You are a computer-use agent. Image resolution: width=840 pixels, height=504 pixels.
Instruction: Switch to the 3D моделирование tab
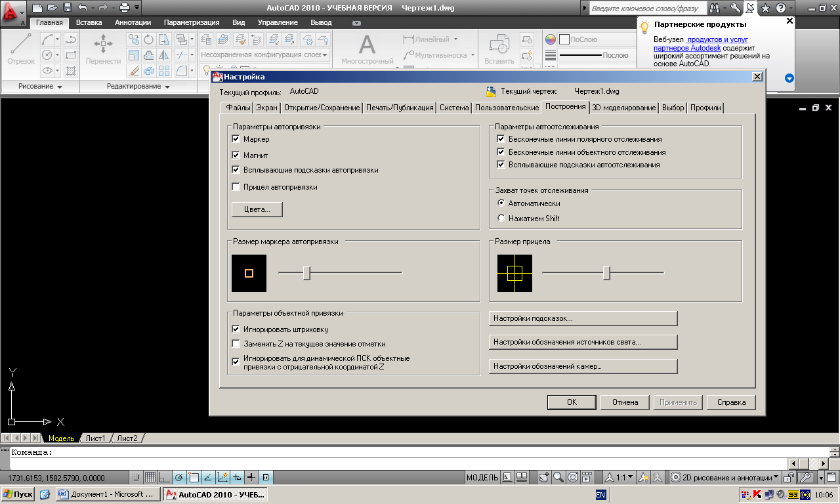[x=623, y=108]
